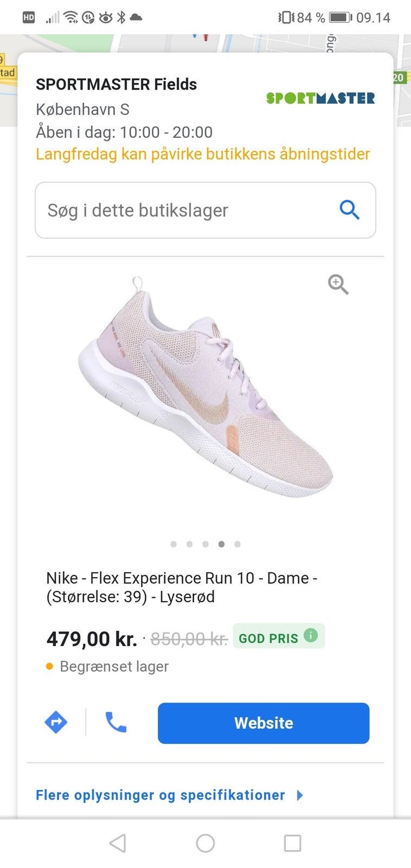The width and height of the screenshot is (411, 868).
Task: Zoom into the product image
Action: (x=338, y=284)
